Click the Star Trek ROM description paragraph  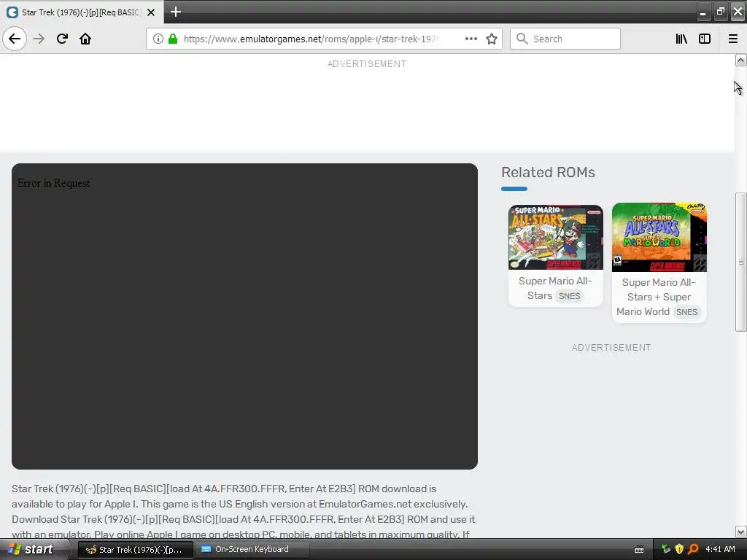[x=244, y=511]
